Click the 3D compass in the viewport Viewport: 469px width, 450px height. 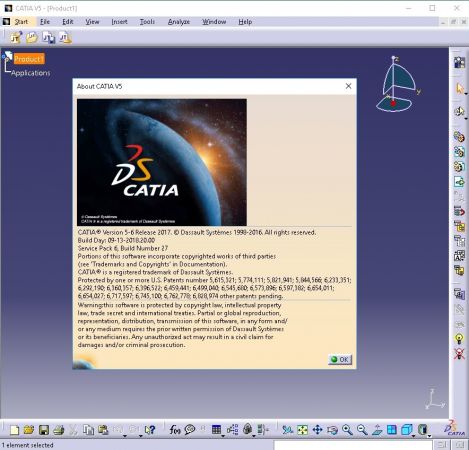point(398,84)
